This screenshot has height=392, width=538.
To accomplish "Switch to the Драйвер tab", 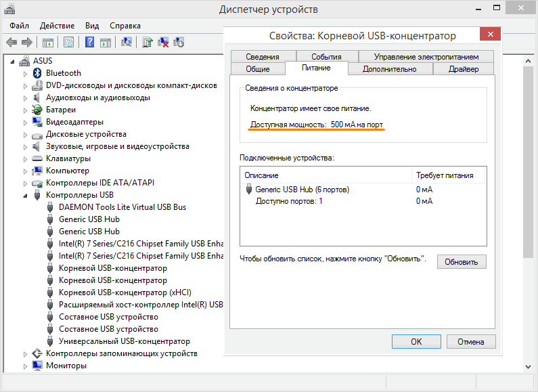I will [x=464, y=69].
